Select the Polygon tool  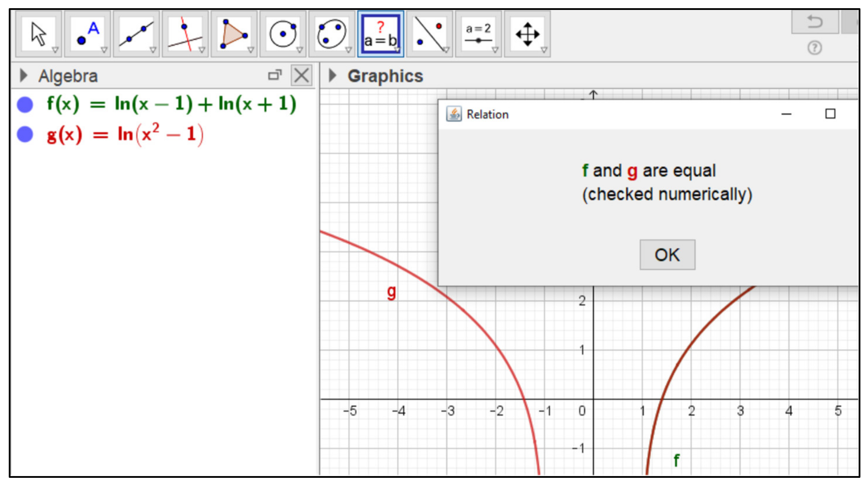click(x=234, y=34)
